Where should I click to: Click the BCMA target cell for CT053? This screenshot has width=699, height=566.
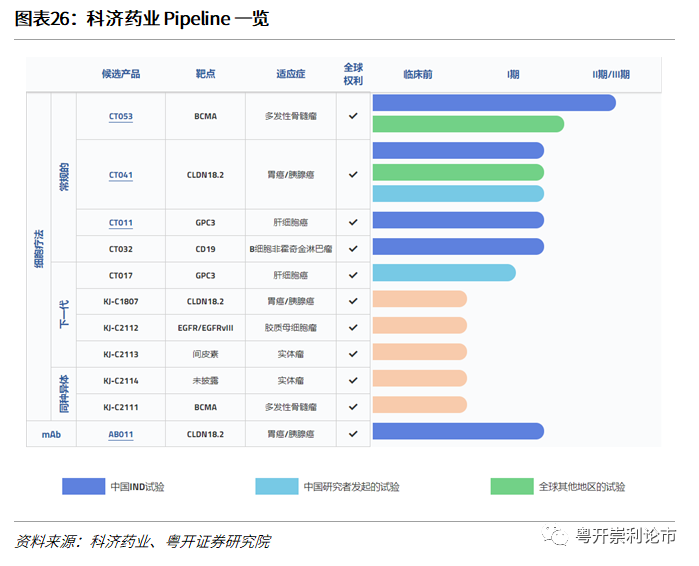206,116
